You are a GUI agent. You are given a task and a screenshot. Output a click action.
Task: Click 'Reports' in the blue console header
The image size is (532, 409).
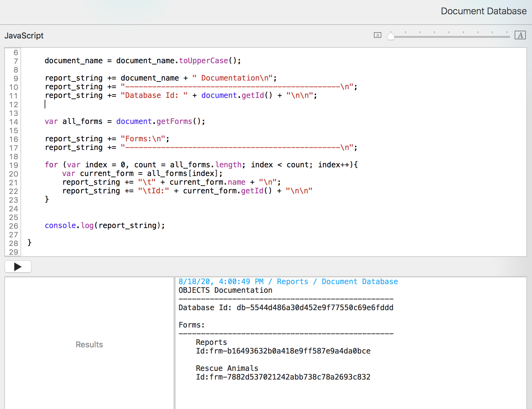click(x=292, y=282)
